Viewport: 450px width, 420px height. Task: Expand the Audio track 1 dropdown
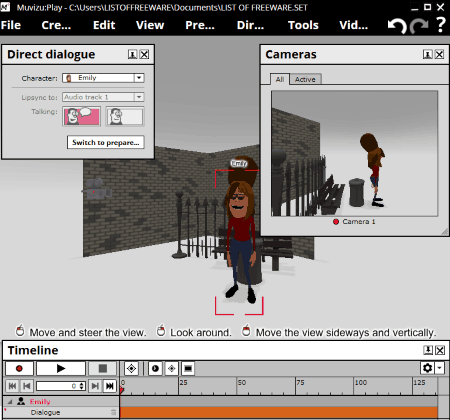click(103, 97)
